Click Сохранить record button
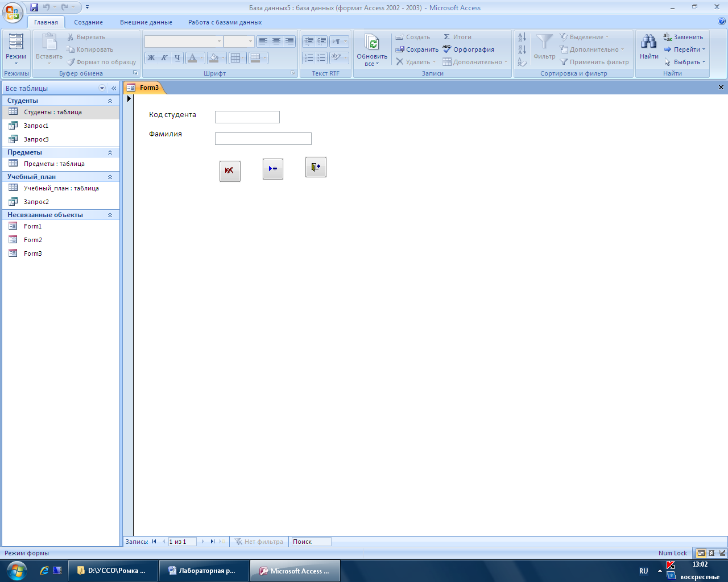The height and width of the screenshot is (582, 728). (417, 49)
